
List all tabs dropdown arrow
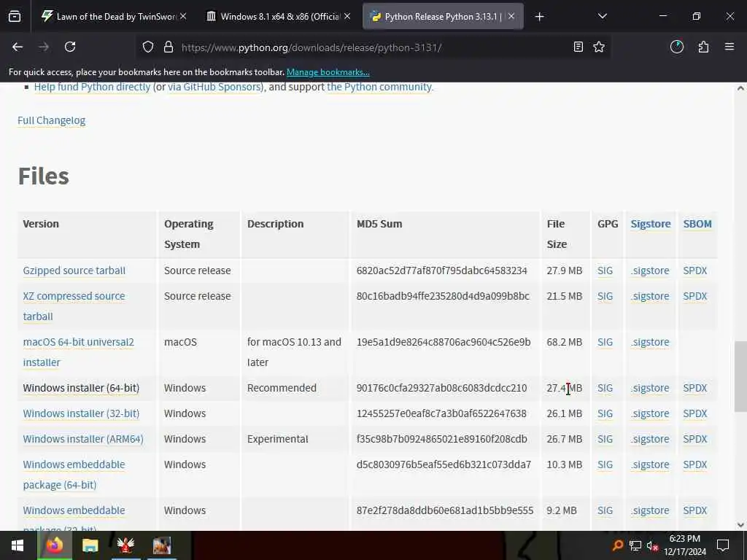[x=603, y=16]
